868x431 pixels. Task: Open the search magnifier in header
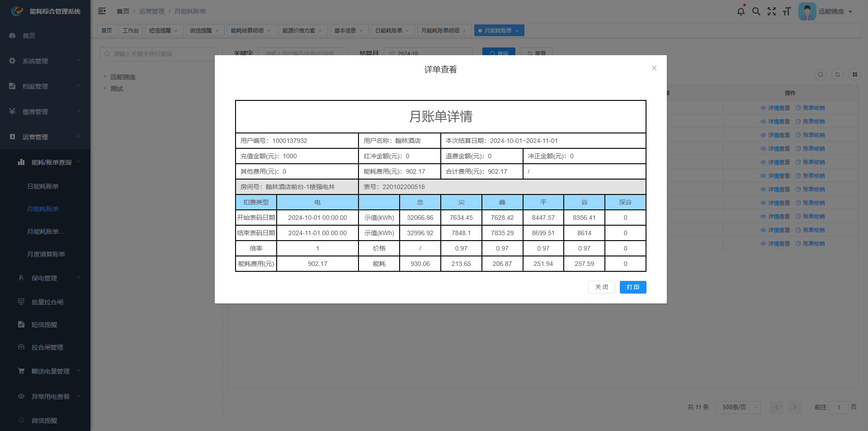756,11
